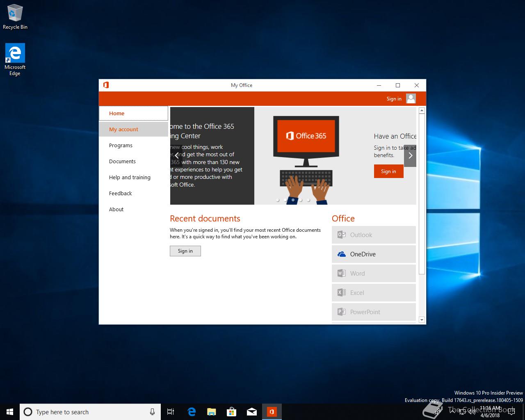This screenshot has width=525, height=420.
Task: Click the Recent documents heading
Action: pos(205,219)
